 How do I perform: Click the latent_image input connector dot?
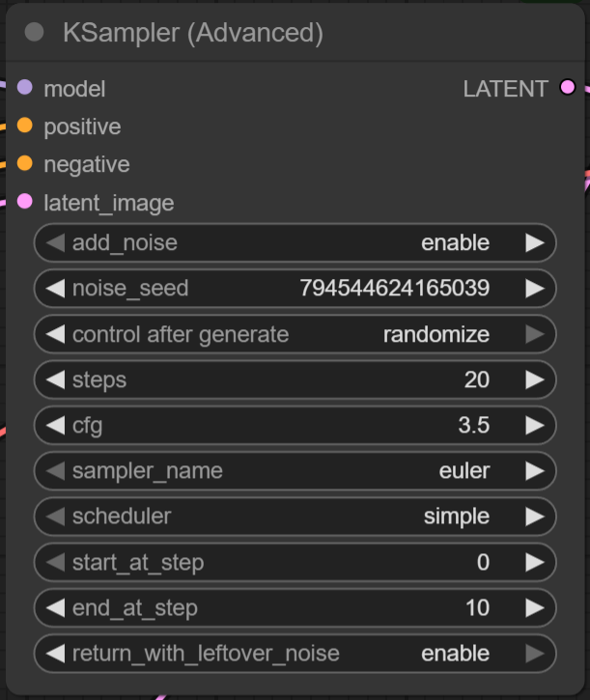tap(25, 202)
